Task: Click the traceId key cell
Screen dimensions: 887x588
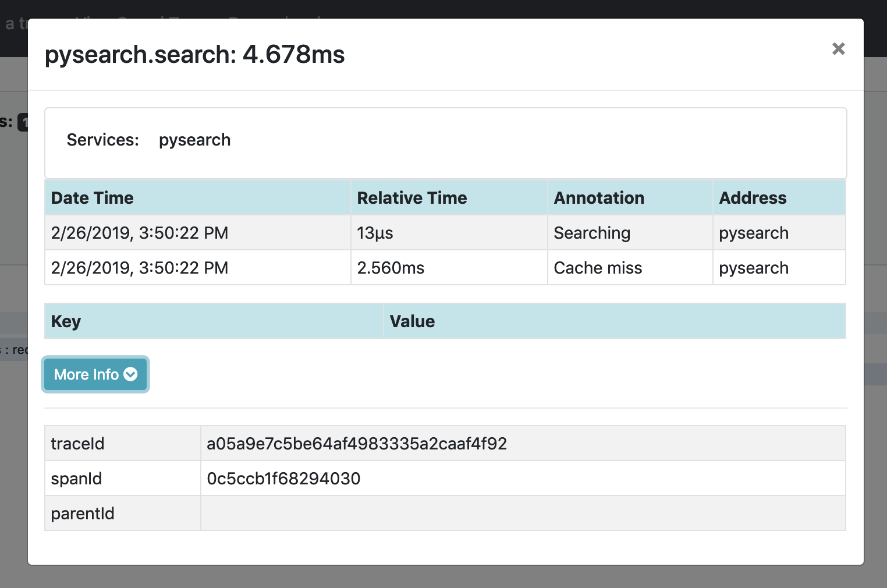Action: 123,444
